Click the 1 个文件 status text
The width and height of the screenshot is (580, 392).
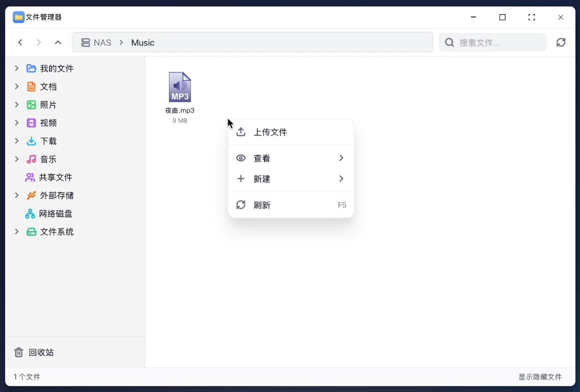point(27,377)
